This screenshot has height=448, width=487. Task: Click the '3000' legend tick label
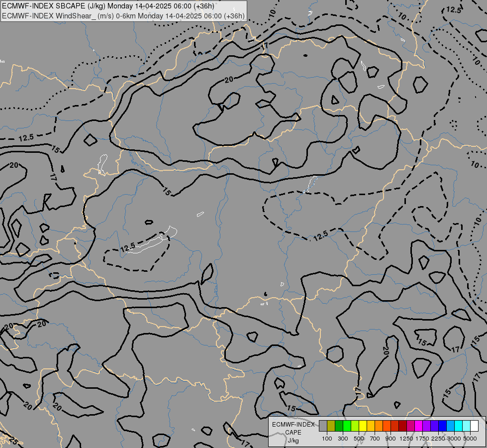[x=454, y=439]
